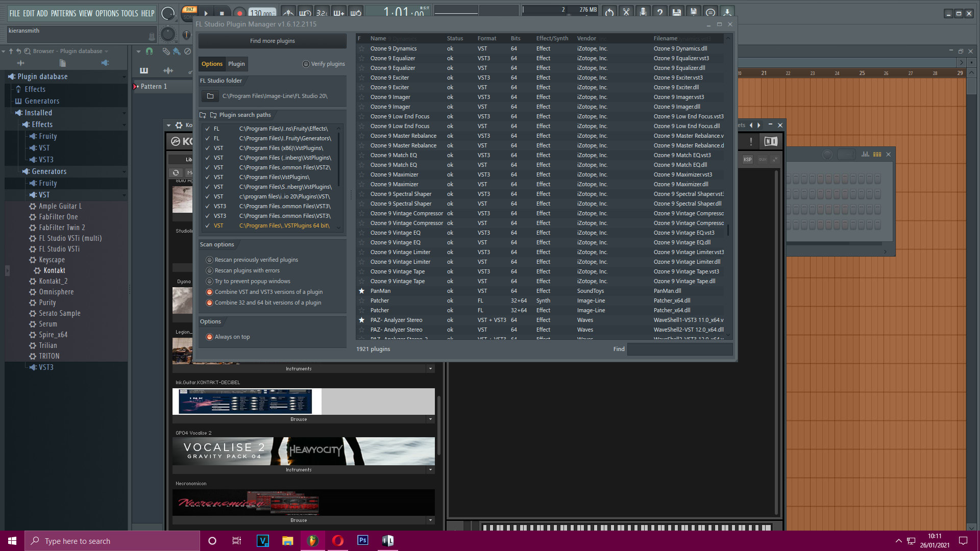Screen dimensions: 980x551
Task: Open the OPTIONS menu
Action: click(x=107, y=13)
